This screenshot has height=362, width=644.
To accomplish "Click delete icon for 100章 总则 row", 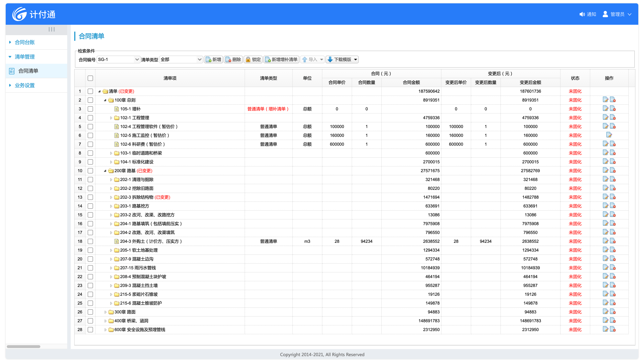I will [613, 100].
